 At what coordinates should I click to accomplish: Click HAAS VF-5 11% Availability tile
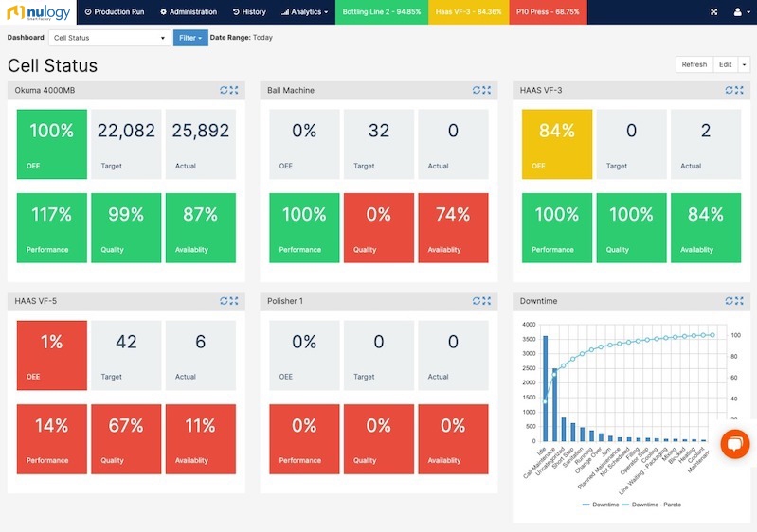(x=200, y=439)
